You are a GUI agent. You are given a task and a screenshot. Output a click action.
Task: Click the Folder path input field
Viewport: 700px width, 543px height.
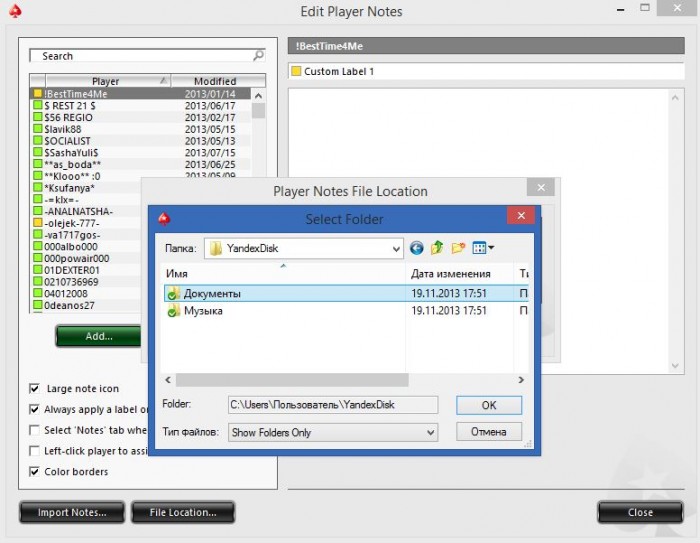coord(333,405)
